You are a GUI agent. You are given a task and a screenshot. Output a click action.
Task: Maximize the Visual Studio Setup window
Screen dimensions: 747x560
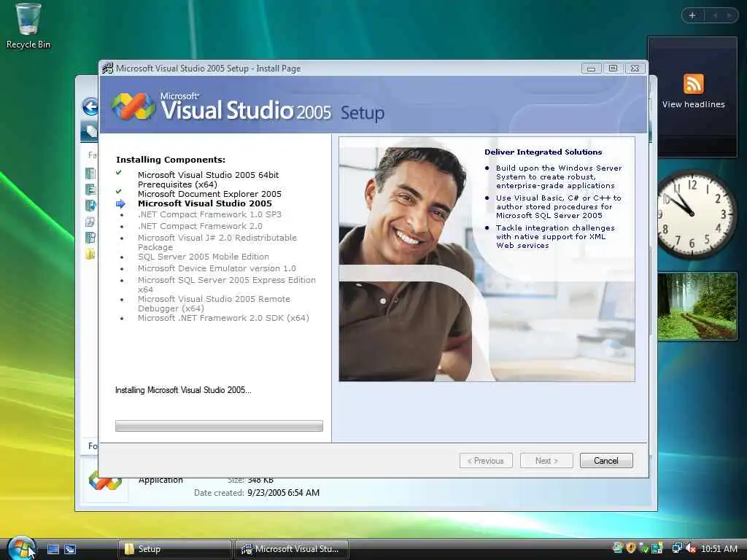(x=613, y=69)
